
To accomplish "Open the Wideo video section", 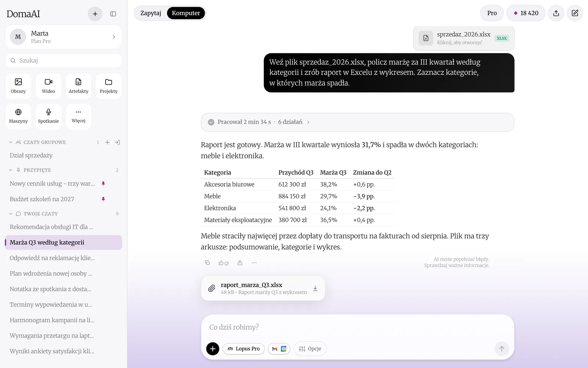I will pyautogui.click(x=49, y=86).
